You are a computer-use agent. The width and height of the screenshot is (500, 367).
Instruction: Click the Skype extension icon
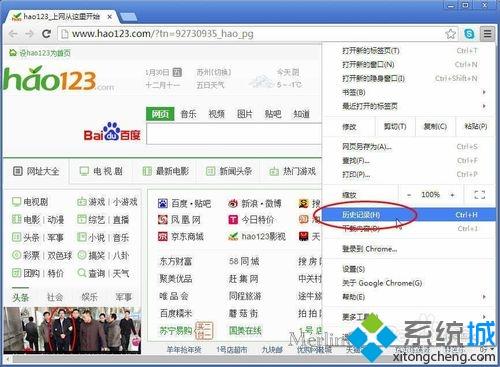tap(469, 34)
